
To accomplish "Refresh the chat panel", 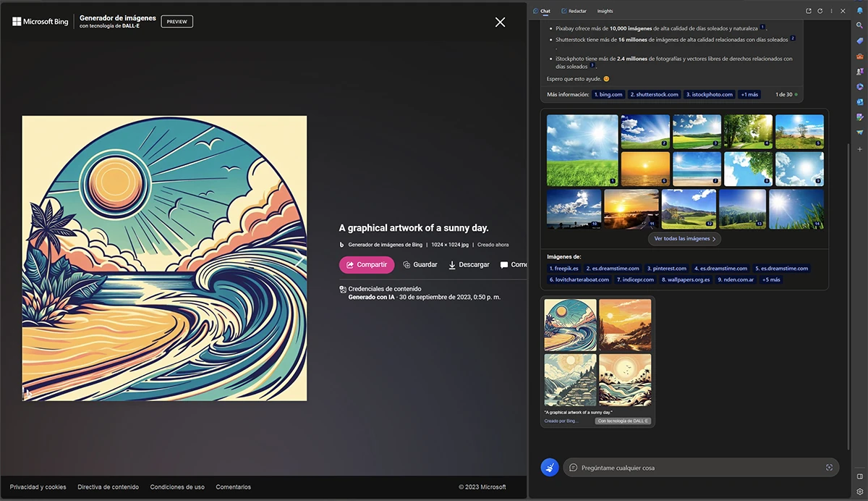I will pyautogui.click(x=820, y=11).
